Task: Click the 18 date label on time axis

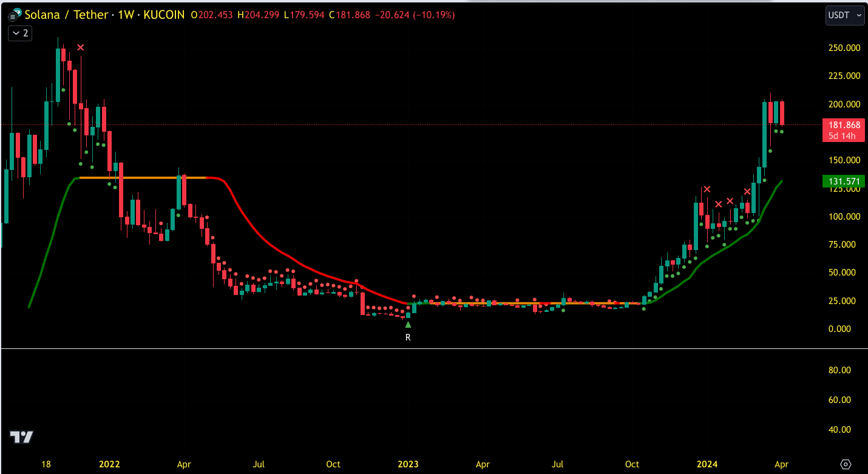Action: [46, 464]
